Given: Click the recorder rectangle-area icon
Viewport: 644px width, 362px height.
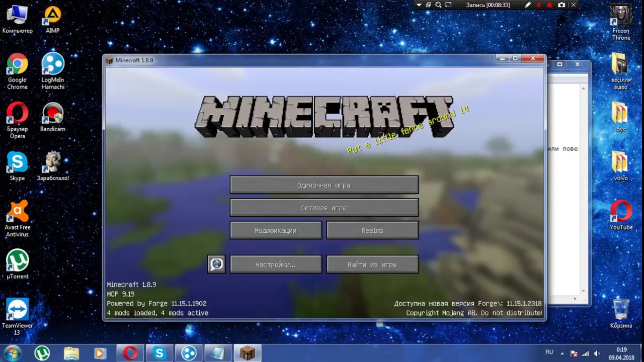Looking at the screenshot, I should click(x=448, y=5).
